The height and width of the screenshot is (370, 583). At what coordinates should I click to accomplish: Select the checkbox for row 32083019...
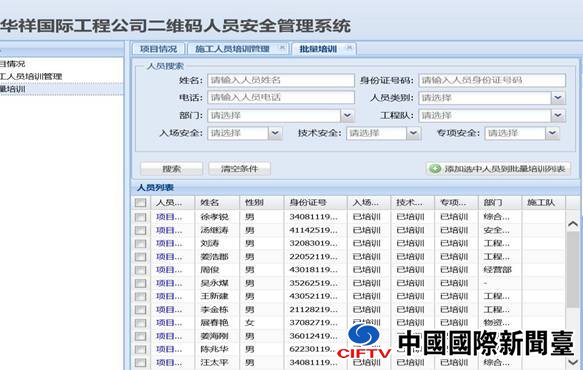coord(141,244)
